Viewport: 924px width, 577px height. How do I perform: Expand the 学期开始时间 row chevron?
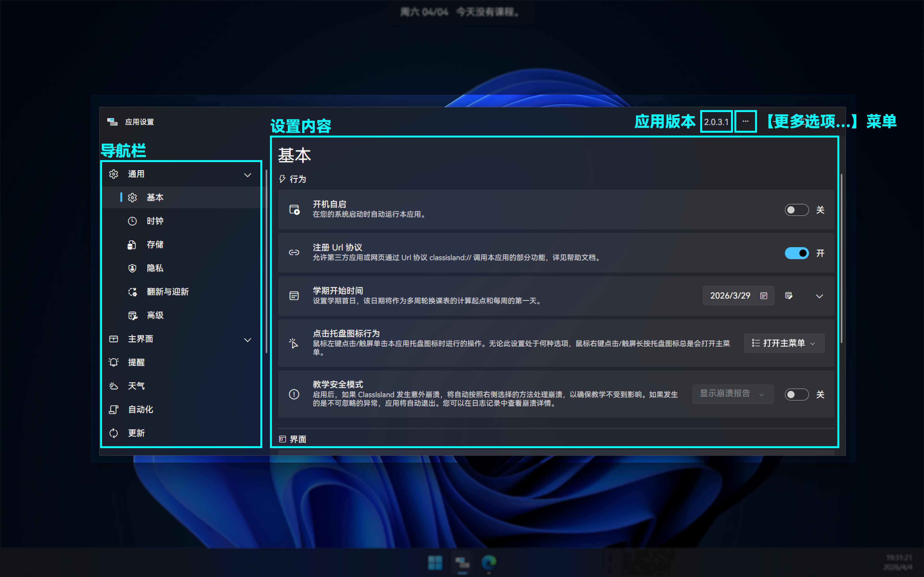[x=819, y=296]
